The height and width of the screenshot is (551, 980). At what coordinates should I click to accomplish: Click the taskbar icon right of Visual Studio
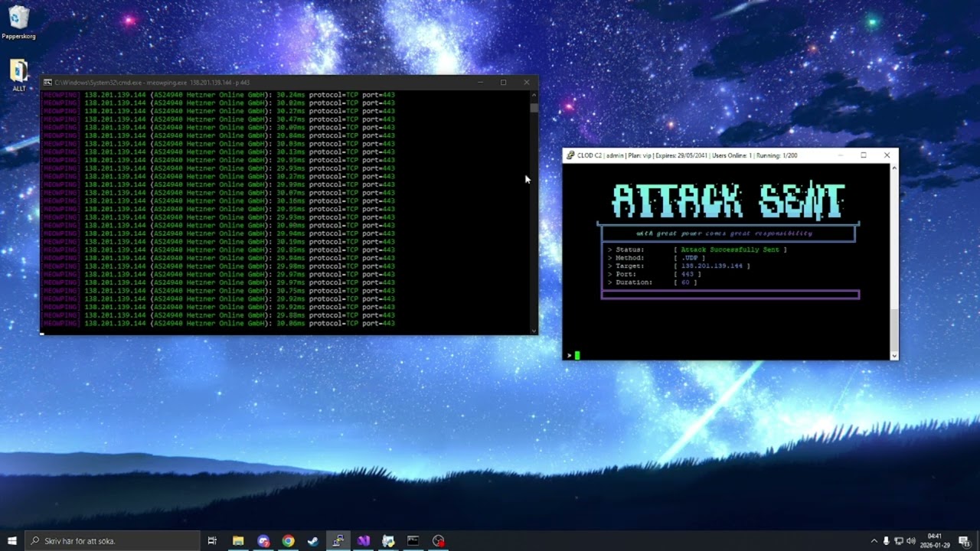click(x=388, y=540)
